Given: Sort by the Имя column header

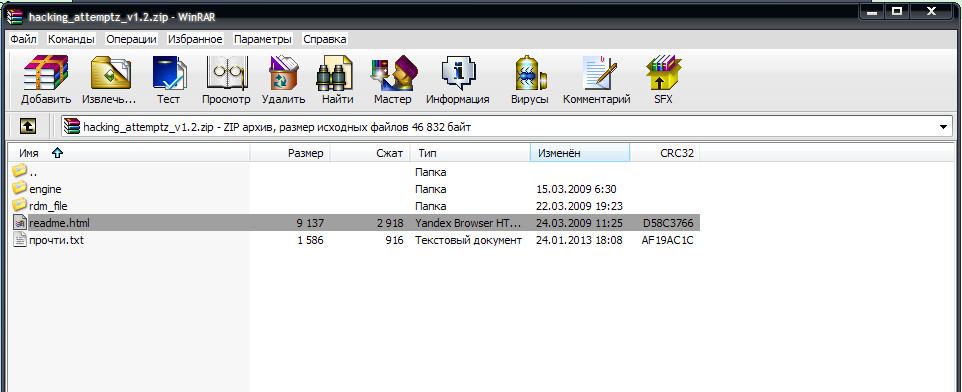Looking at the screenshot, I should tap(129, 153).
